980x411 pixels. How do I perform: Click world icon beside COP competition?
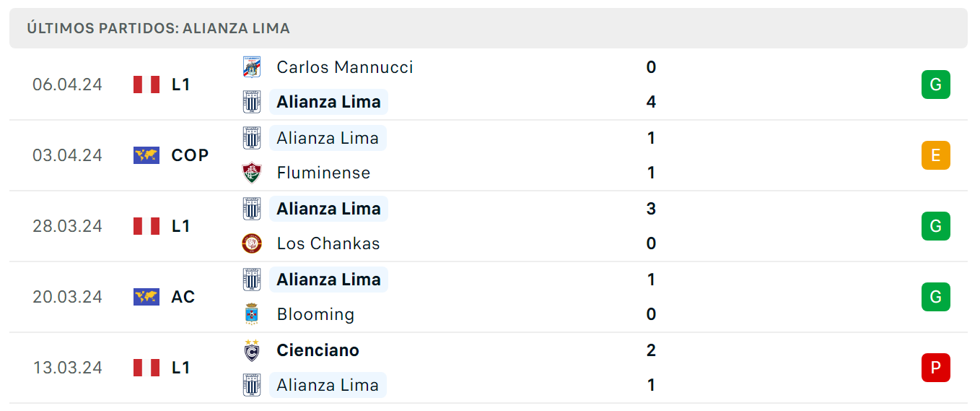click(146, 155)
